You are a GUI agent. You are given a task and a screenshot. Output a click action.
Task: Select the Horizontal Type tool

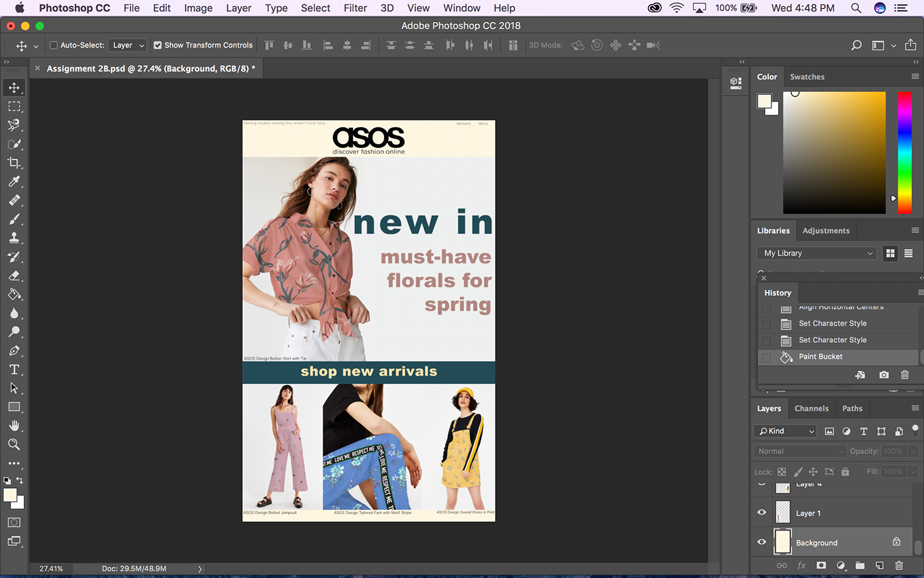click(14, 369)
